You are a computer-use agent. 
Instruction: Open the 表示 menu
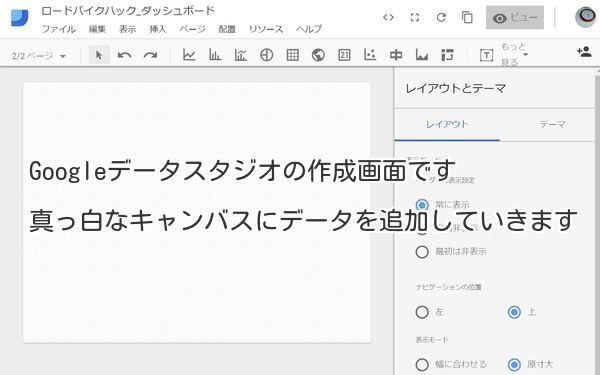coord(127,29)
